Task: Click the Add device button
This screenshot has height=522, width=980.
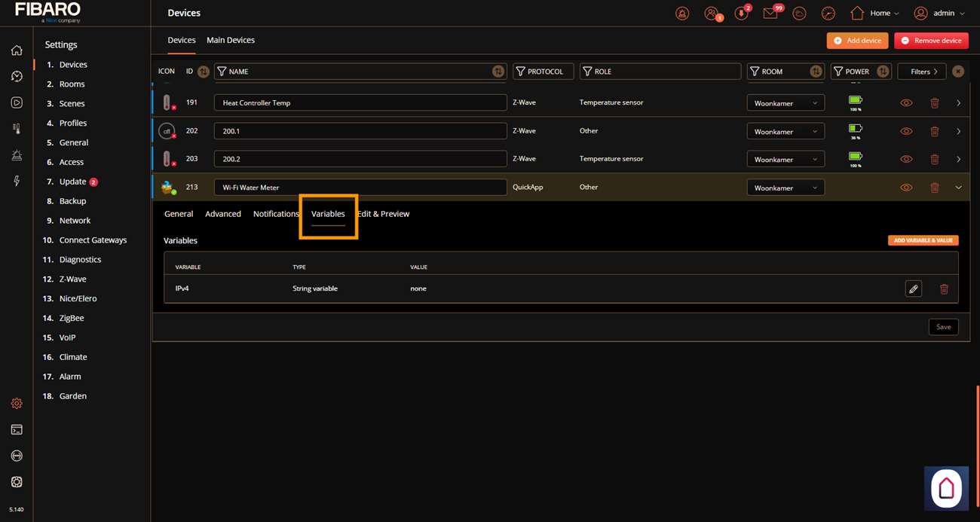Action: coord(857,41)
